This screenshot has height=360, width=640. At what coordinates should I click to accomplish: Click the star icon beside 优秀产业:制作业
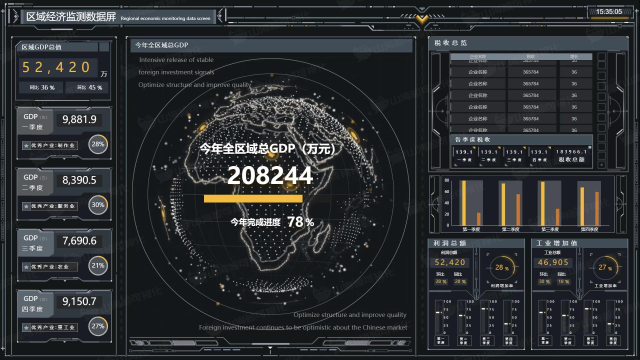27,145
